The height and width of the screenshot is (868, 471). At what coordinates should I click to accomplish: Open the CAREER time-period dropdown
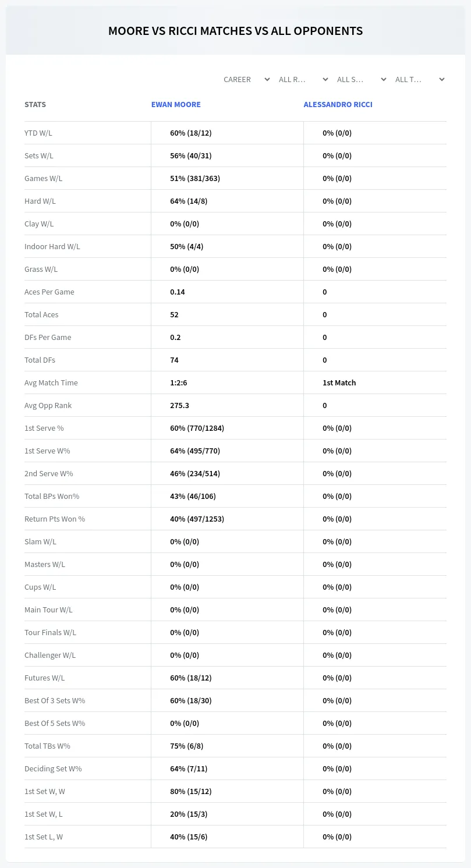click(246, 79)
